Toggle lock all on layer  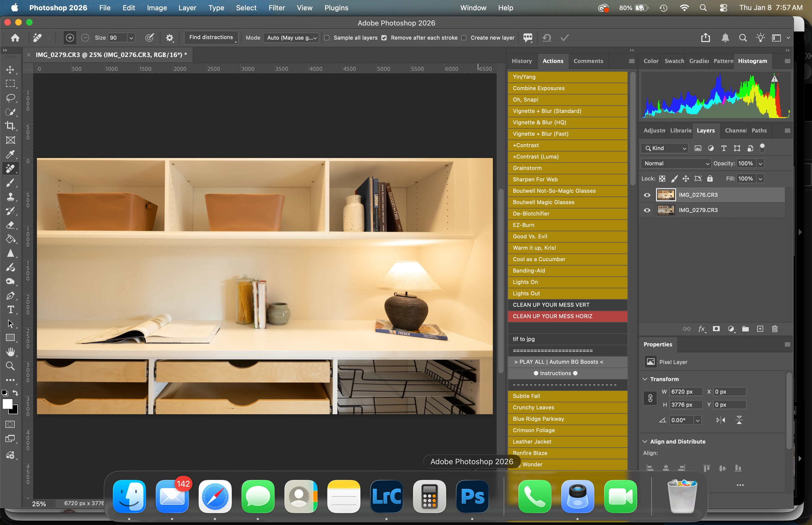710,178
